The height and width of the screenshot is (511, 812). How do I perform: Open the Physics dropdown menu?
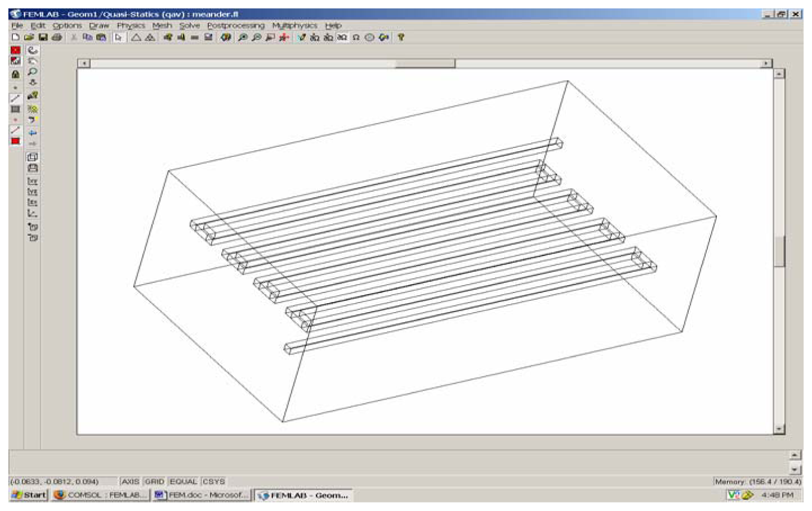pyautogui.click(x=130, y=26)
